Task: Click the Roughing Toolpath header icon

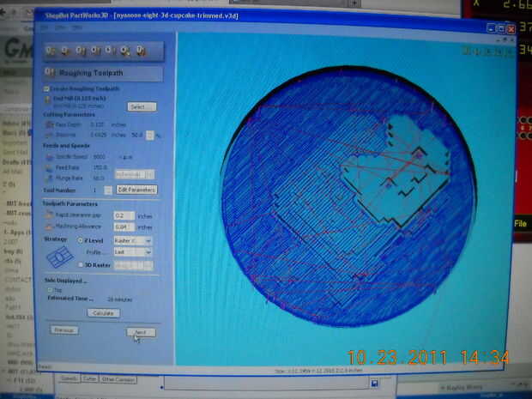Action: [x=50, y=73]
